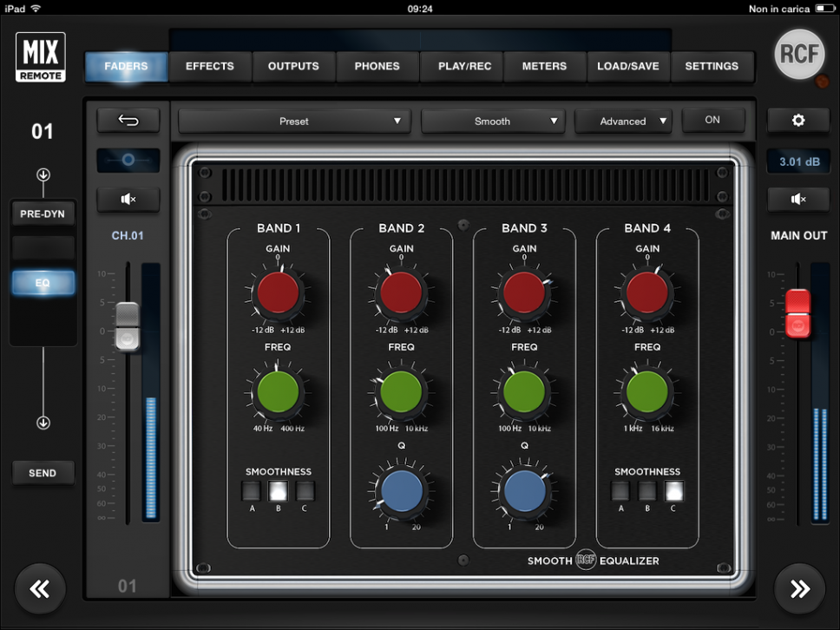840x630 pixels.
Task: Go to previous channel with double-left arrow
Action: [40, 589]
